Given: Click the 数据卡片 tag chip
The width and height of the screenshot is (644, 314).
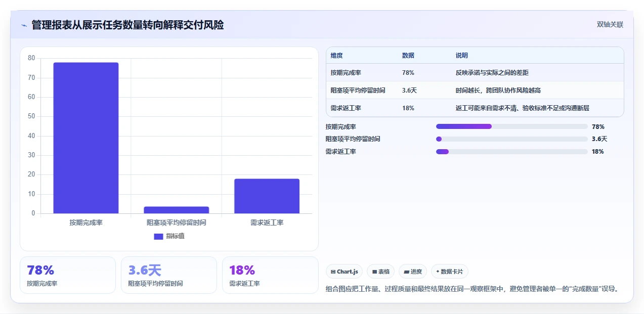Looking at the screenshot, I should [x=450, y=272].
